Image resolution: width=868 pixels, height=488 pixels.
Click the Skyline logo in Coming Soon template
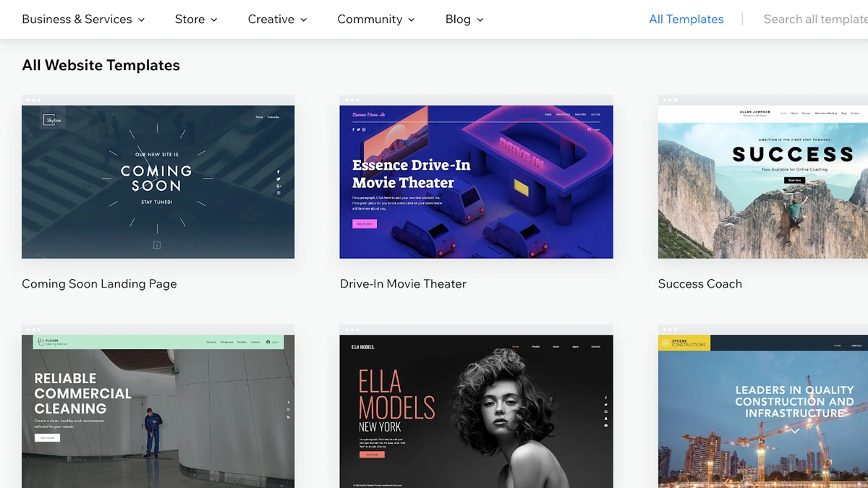coord(53,120)
